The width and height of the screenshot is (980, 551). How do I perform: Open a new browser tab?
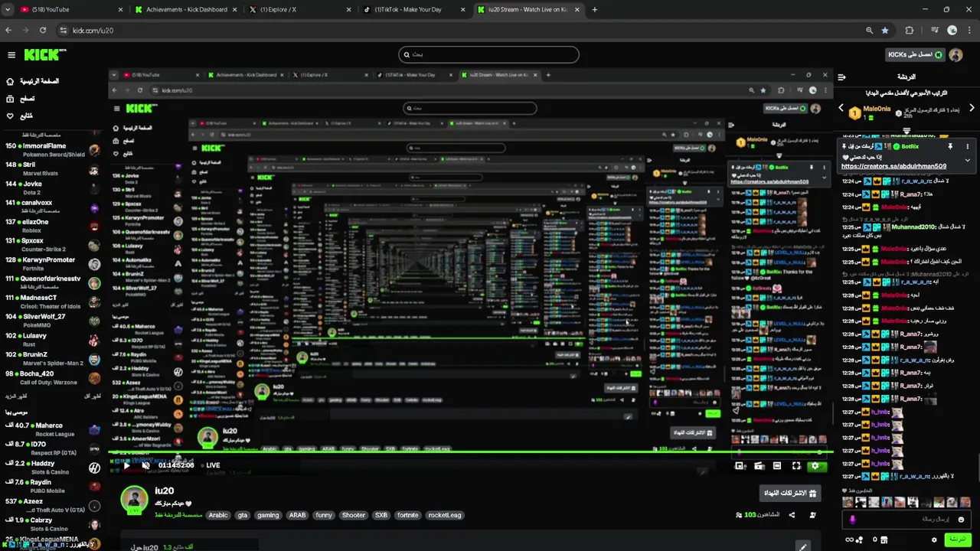[595, 9]
